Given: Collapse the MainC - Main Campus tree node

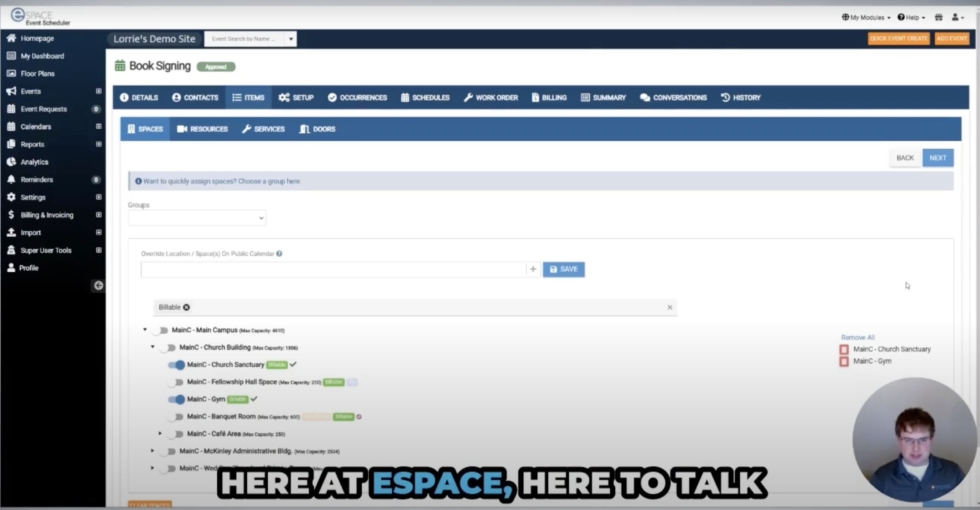Looking at the screenshot, I should tap(145, 329).
